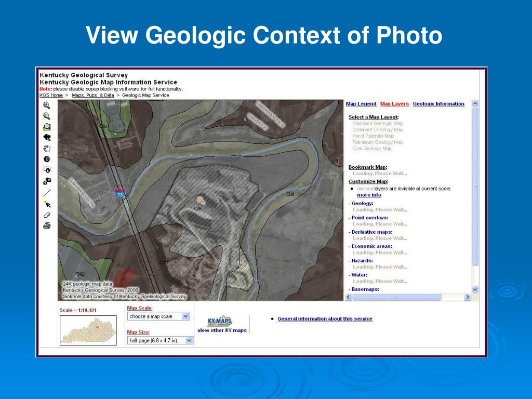Viewport: 532px width, 399px height.
Task: Click the Kentucky locator overview map
Action: coord(88,330)
